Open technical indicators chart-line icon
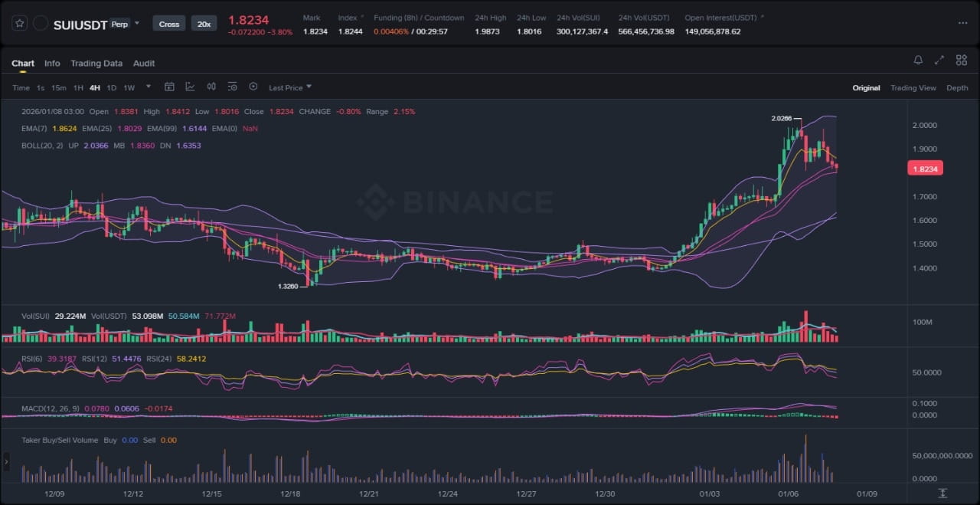 [x=190, y=87]
